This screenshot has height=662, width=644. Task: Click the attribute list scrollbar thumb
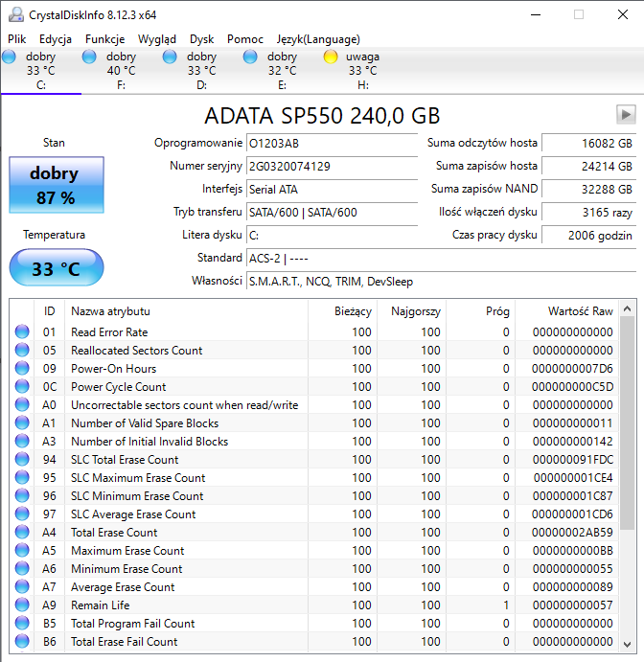pos(627,422)
